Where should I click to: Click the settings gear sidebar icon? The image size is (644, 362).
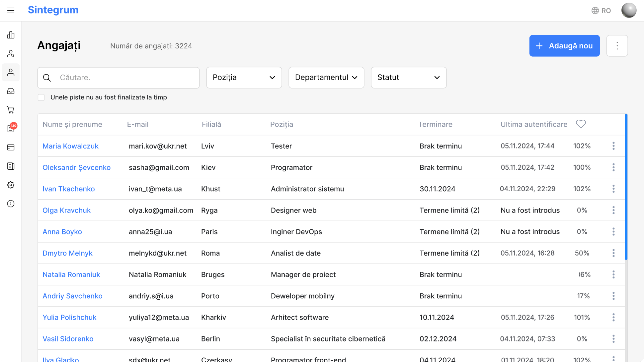click(x=11, y=185)
